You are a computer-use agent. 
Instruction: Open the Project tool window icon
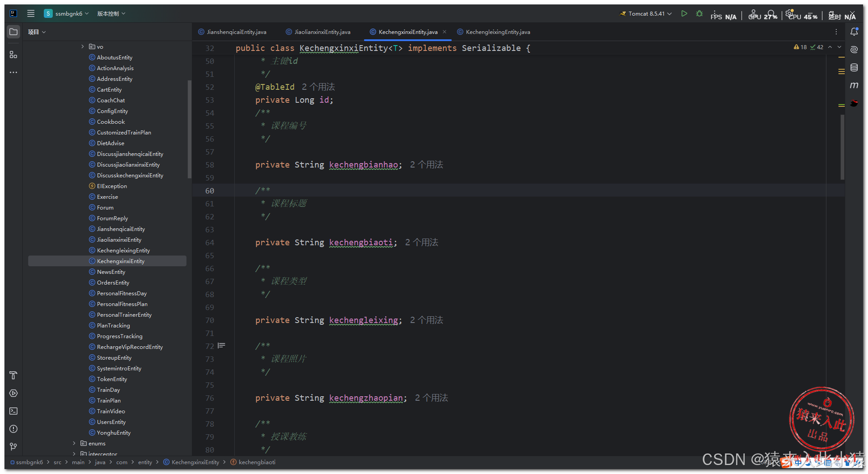[13, 32]
